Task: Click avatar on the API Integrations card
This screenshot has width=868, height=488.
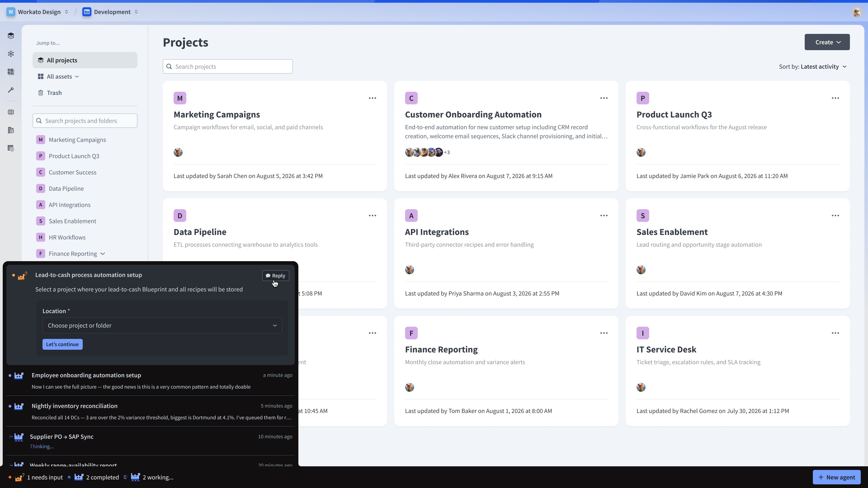Action: (409, 270)
